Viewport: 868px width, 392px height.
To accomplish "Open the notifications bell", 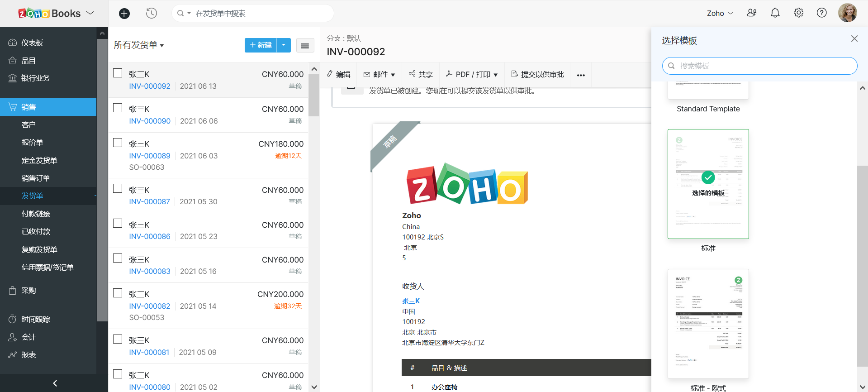I will 775,13.
